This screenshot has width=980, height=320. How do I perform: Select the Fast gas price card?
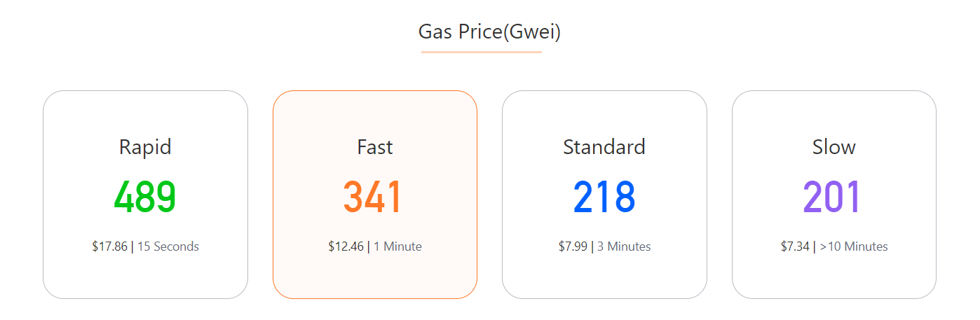(375, 195)
